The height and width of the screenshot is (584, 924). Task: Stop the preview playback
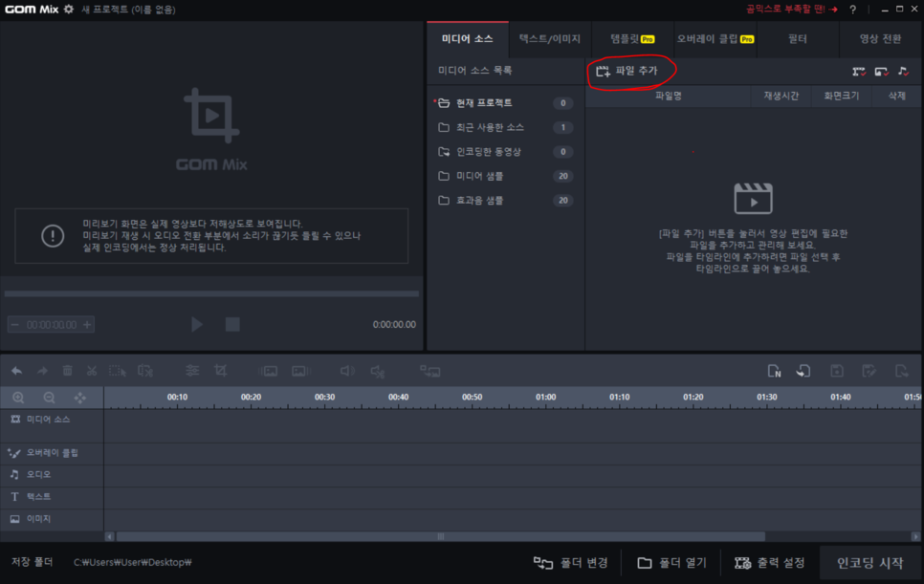pos(232,324)
